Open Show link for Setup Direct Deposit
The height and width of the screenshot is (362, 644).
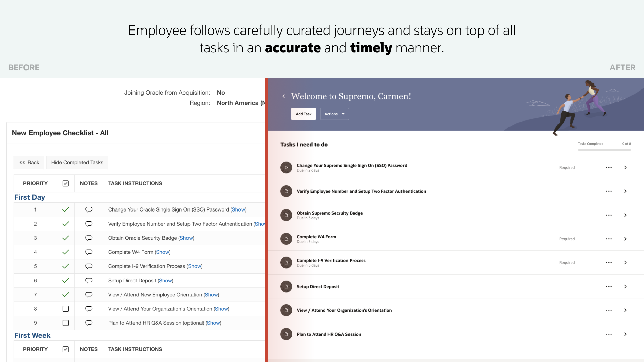pos(165,281)
